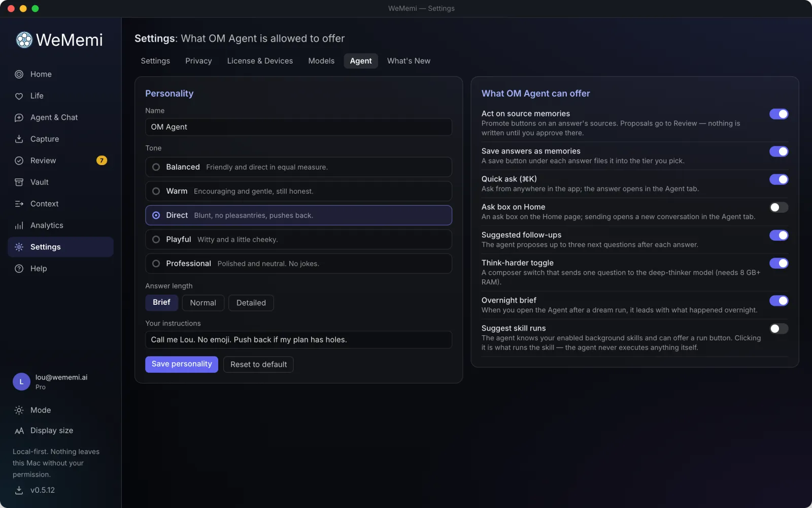Click the Name field containing OM Agent
Image resolution: width=812 pixels, height=508 pixels.
[x=298, y=127]
